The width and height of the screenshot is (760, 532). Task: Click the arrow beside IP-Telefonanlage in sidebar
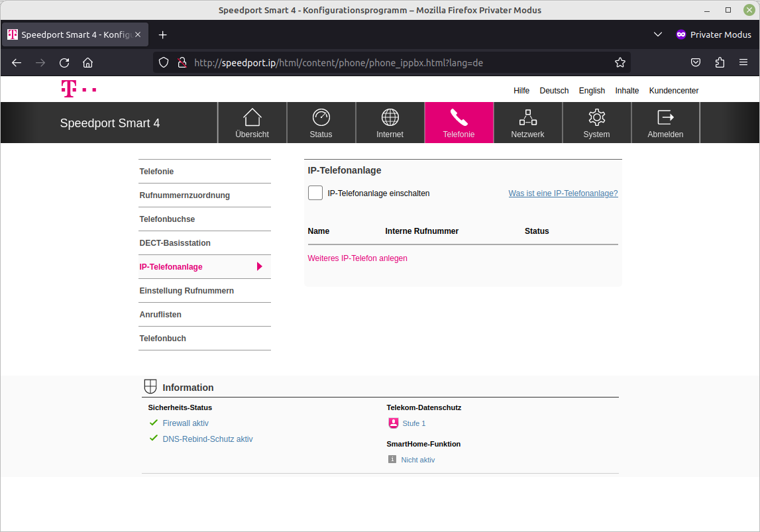(259, 266)
